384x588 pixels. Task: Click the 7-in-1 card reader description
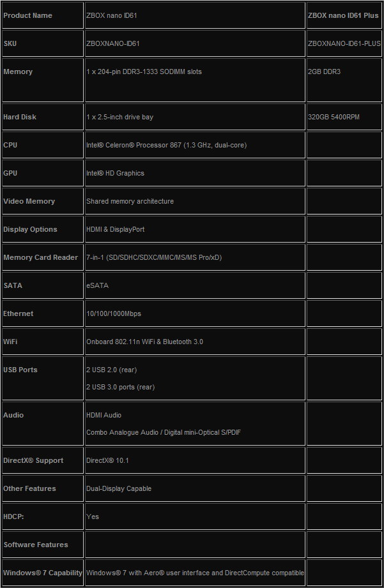pos(154,258)
